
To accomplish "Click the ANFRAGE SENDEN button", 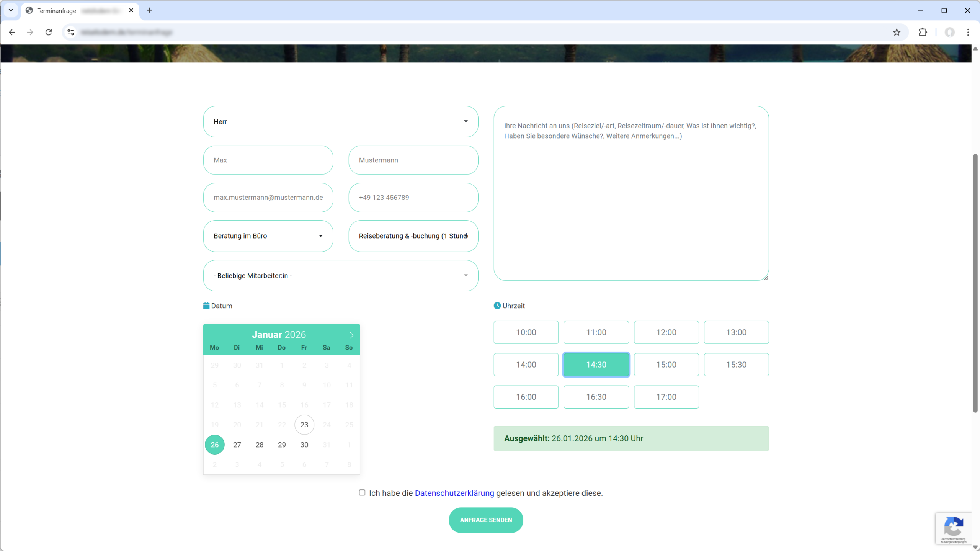I will click(486, 520).
